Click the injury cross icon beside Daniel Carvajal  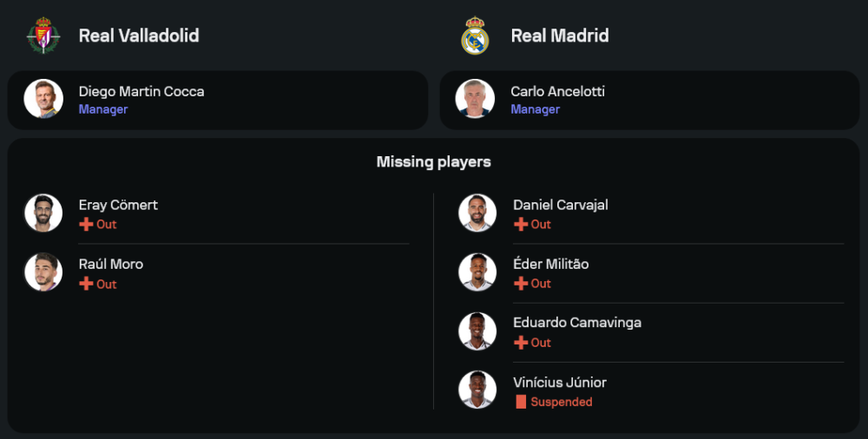[521, 224]
